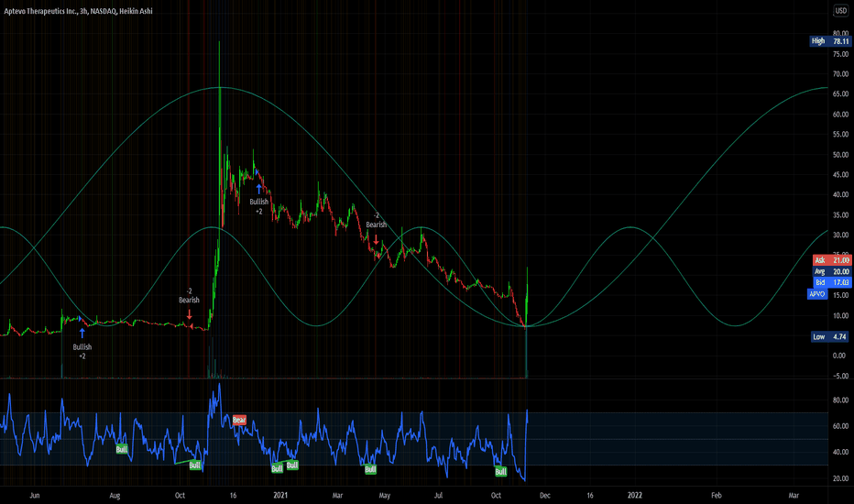Click the blue Bid 17.03 label
854x504 pixels.
[x=831, y=282]
